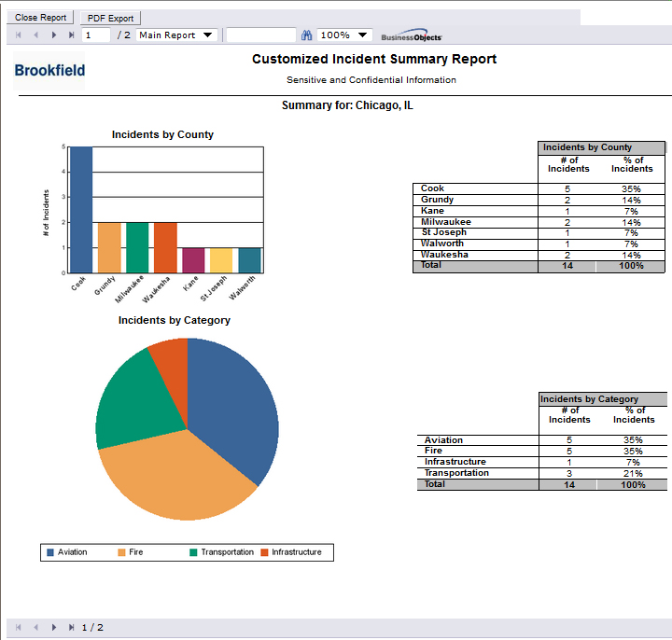Screen dimensions: 672x640
Task: Click the Cook bar in county chart
Action: [x=81, y=209]
